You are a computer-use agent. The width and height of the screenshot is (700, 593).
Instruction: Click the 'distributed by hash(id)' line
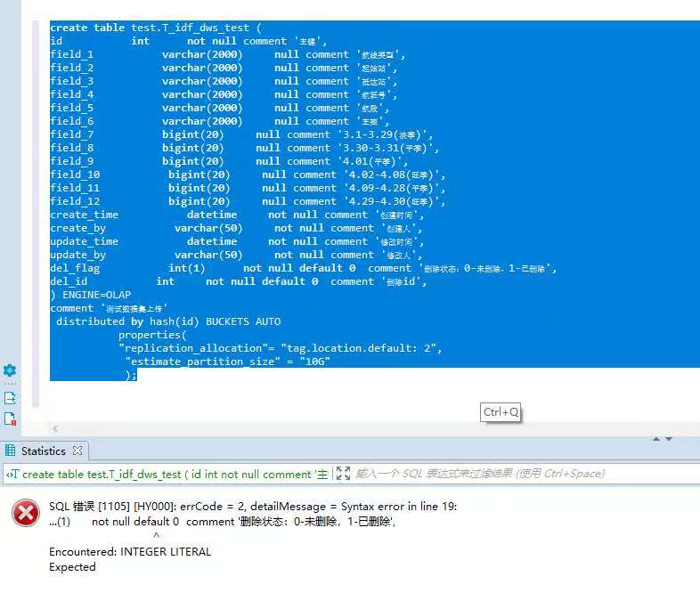coord(167,321)
